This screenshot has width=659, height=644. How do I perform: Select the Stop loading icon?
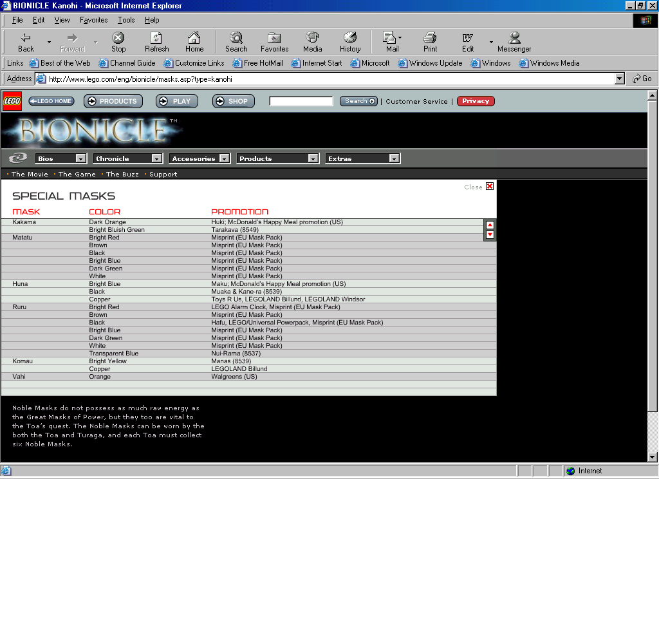click(118, 41)
